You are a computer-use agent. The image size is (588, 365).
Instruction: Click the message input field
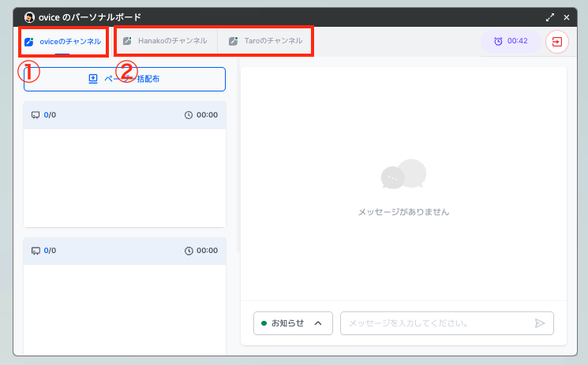click(x=447, y=323)
